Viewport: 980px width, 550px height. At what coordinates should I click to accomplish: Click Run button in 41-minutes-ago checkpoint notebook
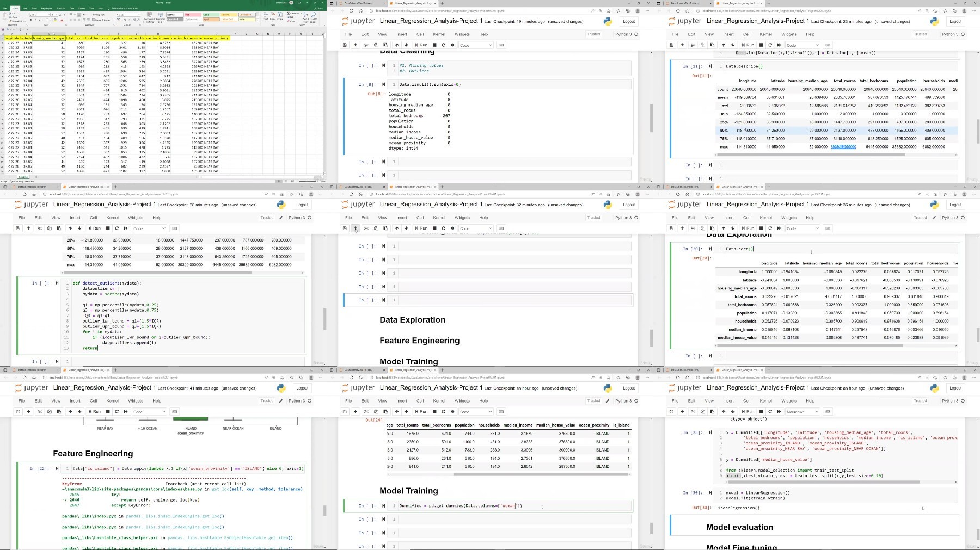click(95, 411)
